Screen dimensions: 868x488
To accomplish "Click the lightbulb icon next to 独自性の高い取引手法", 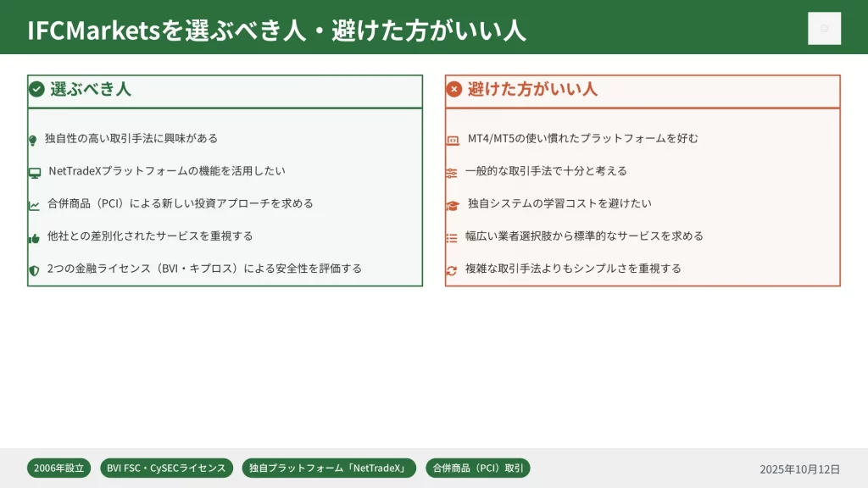I will coord(33,140).
